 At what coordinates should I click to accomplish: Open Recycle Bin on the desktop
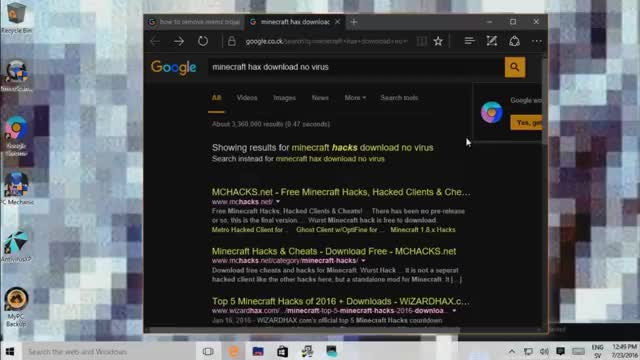pos(16,18)
